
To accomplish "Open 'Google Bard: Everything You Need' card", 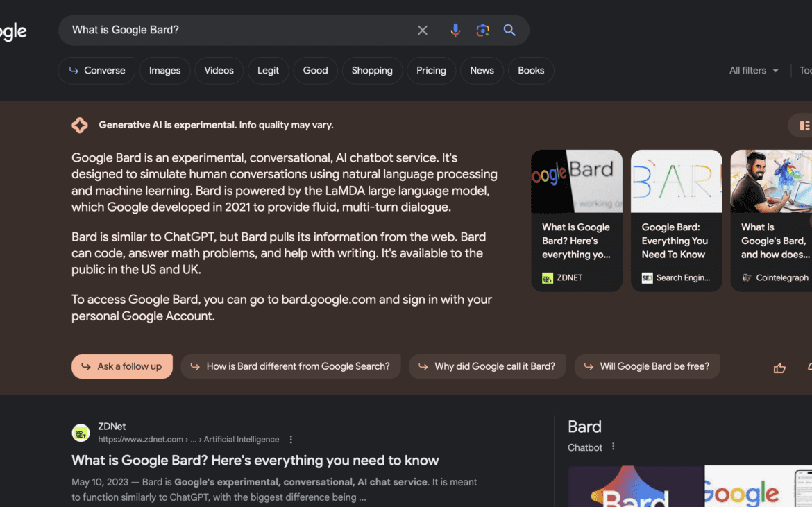I will [x=677, y=221].
